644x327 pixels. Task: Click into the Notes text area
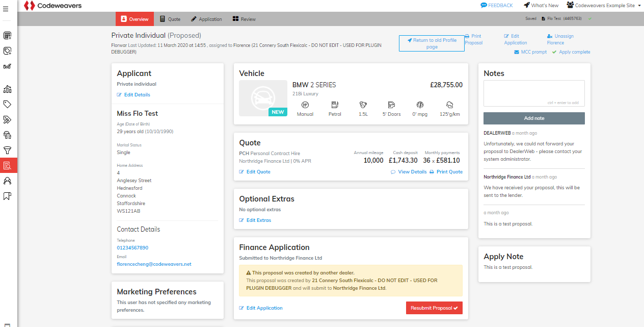[x=534, y=93]
